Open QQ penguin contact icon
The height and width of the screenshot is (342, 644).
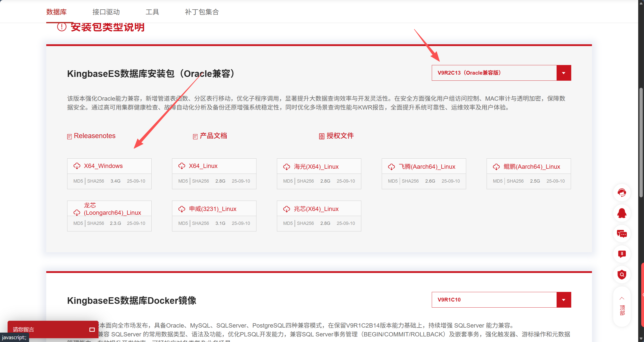point(622,213)
